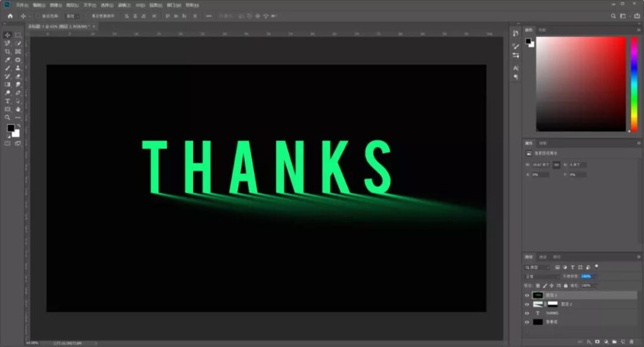Select the Move tool in the toolbox

click(x=8, y=35)
